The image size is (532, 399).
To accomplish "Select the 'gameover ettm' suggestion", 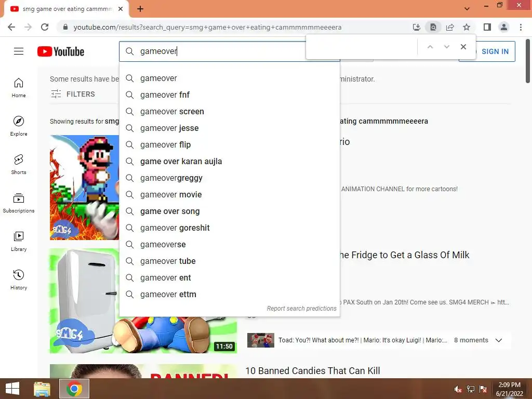I will pos(230,295).
